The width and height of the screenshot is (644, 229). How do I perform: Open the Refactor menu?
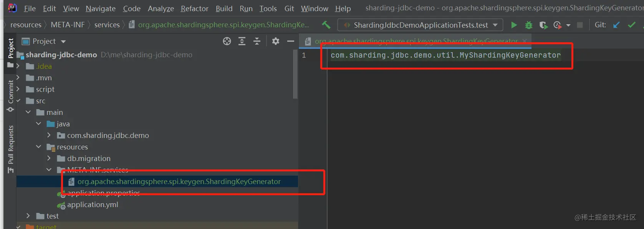tap(195, 8)
